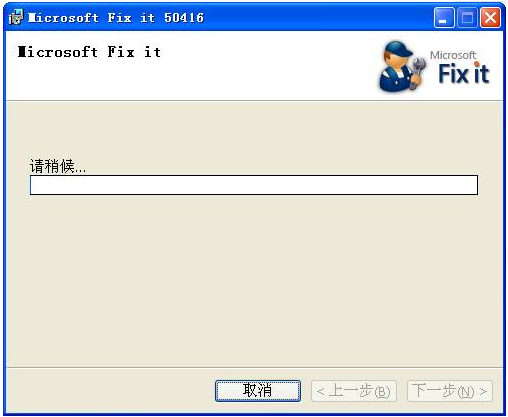The height and width of the screenshot is (417, 508).
Task: Click the empty blue title bar area
Action: [317, 17]
